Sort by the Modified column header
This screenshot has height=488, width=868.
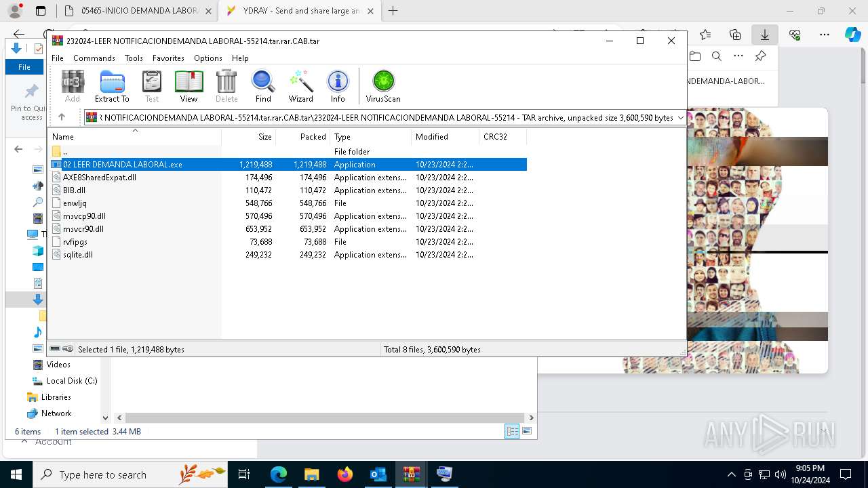(x=445, y=136)
